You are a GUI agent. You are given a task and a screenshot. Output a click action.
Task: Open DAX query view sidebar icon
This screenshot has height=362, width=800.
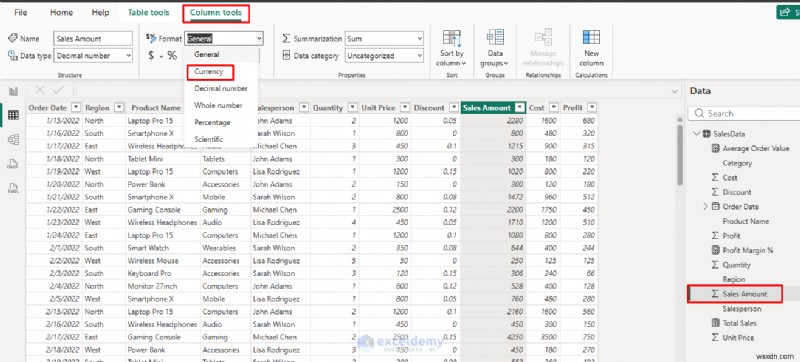(x=13, y=164)
